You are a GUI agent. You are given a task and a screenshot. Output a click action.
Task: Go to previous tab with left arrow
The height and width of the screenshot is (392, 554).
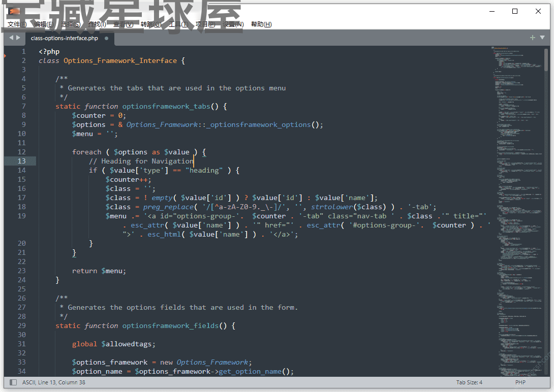(11, 38)
